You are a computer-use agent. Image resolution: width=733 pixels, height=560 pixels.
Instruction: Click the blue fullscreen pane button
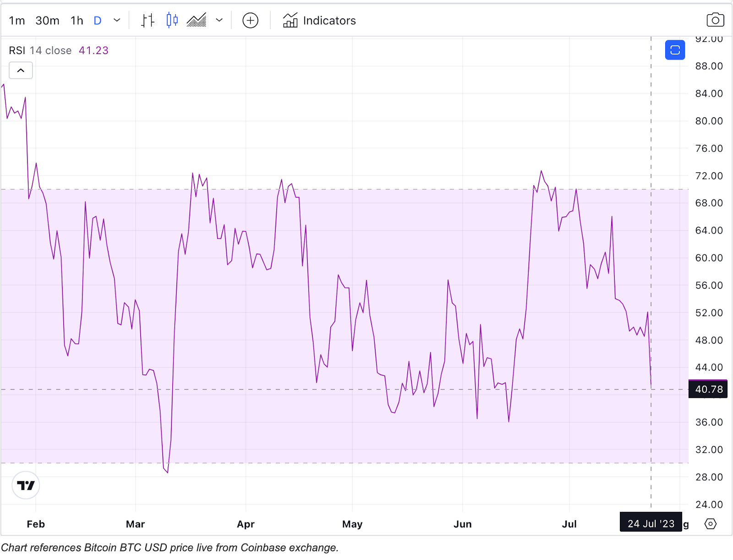point(675,50)
